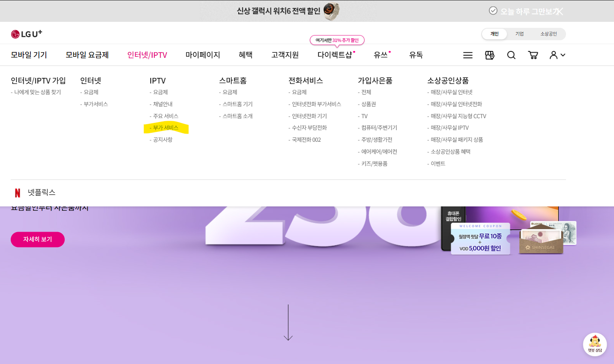Switch to 소상공인 segment

[x=548, y=34]
